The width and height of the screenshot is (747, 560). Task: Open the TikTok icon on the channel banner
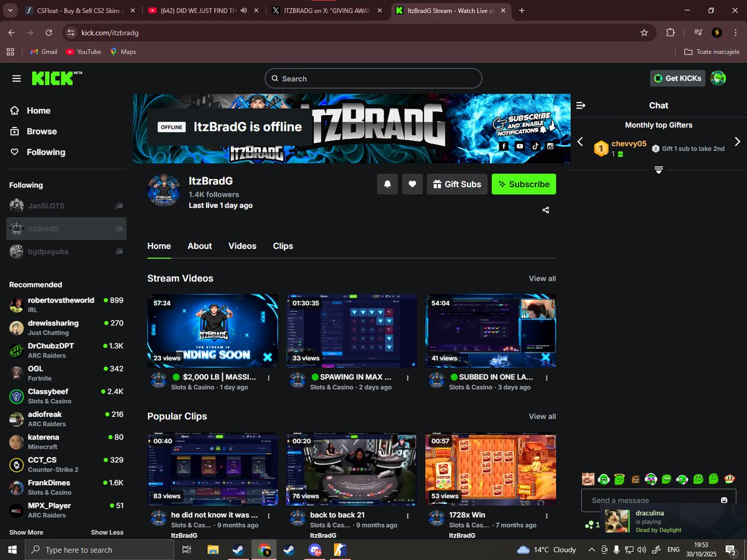point(535,146)
